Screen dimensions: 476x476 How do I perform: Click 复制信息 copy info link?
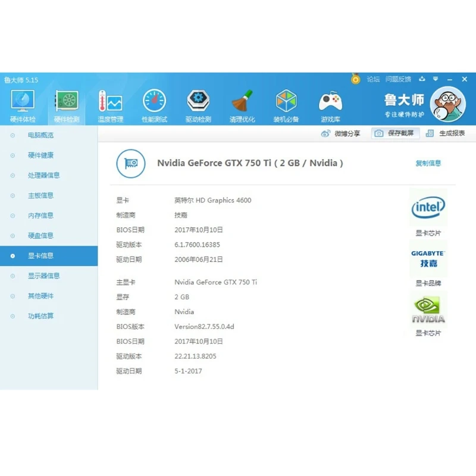428,163
